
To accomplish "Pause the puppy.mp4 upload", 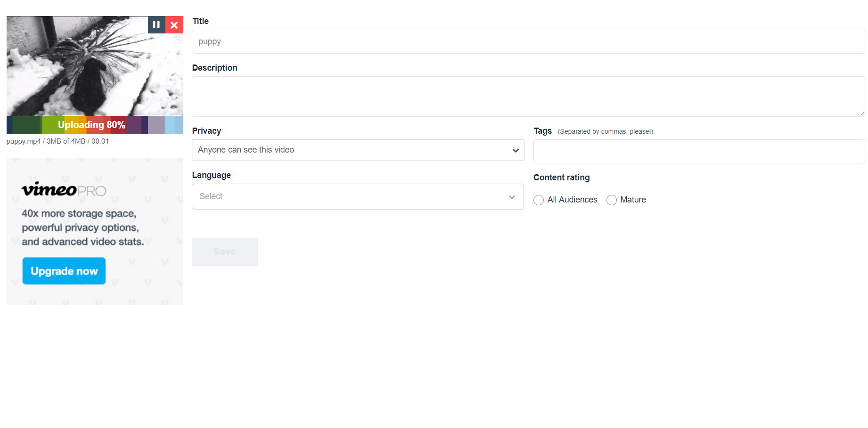I will [156, 25].
